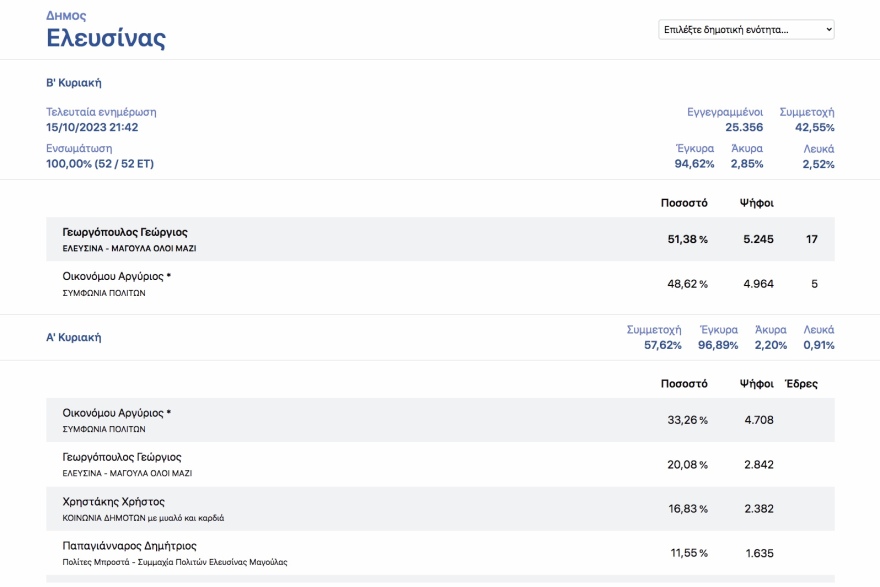This screenshot has width=880, height=587.
Task: Click the 'ΚΟΙΝΩΝΙΑ ΔΗΜΟΤΩΝ με μυαλό και καρδιά' party label
Action: tap(143, 518)
